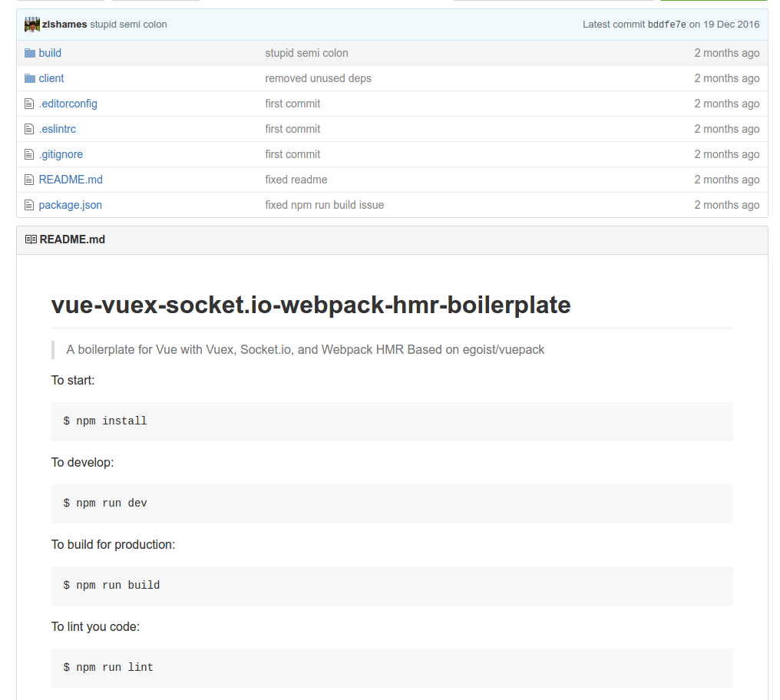Open the 'fixed npm run build issue' commit
Viewport: 780px width, 700px height.
click(324, 205)
